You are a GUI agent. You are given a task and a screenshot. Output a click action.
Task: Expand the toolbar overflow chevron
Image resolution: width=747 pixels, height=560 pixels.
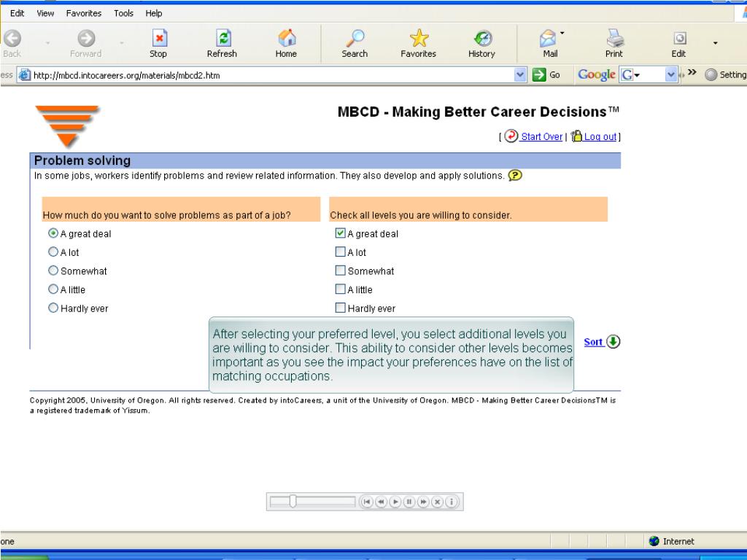click(x=692, y=72)
